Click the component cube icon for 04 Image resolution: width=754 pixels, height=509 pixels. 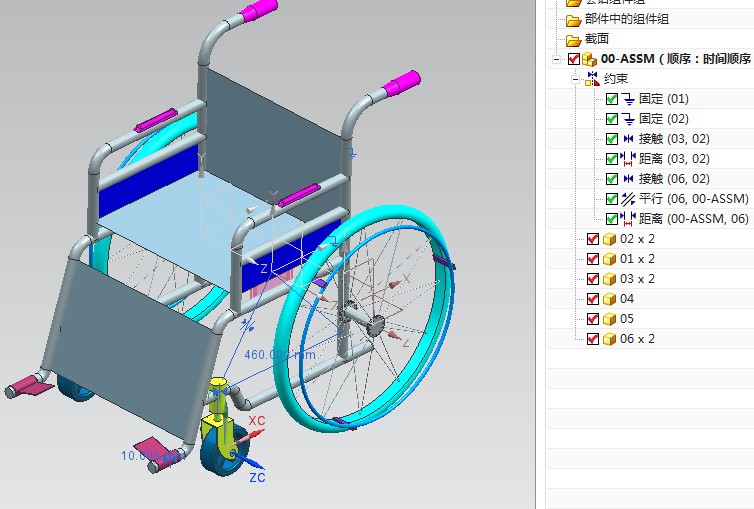click(609, 299)
